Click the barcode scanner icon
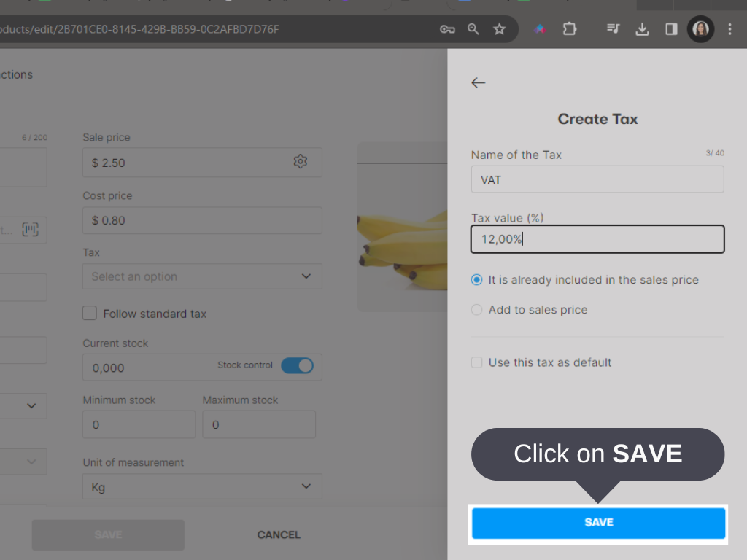Viewport: 747px width, 560px height. click(x=30, y=230)
